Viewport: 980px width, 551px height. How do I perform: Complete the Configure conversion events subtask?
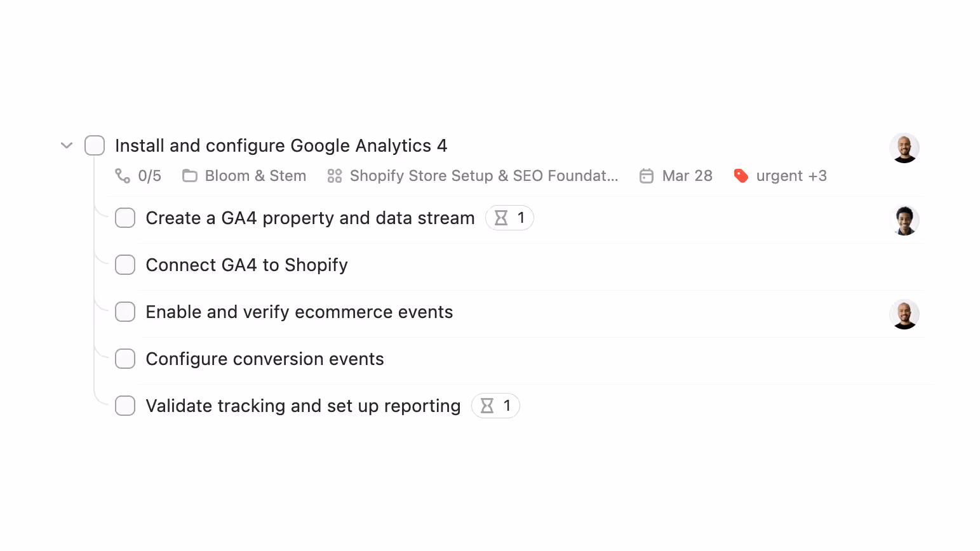125,359
